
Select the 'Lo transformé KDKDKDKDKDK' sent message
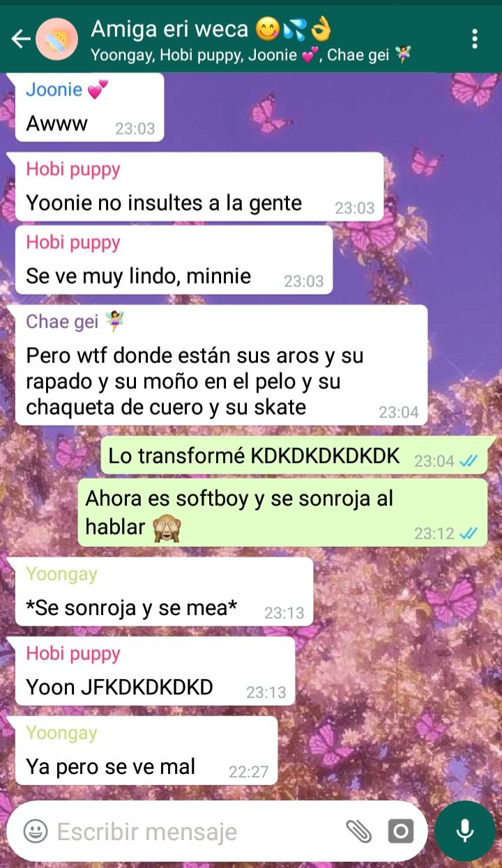[x=294, y=456]
